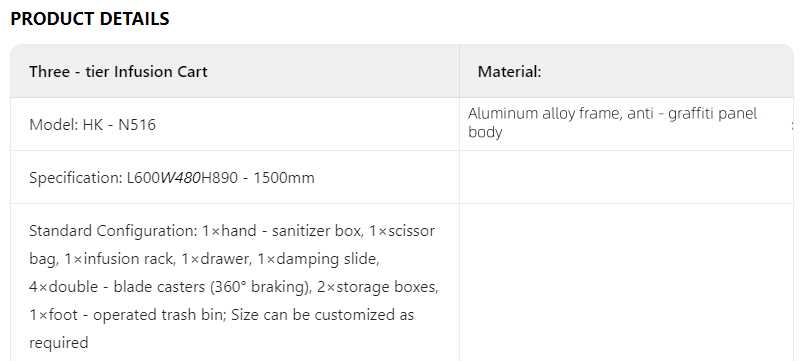Click the PRODUCT DETAILS heading
The image size is (812, 361).
(x=90, y=19)
